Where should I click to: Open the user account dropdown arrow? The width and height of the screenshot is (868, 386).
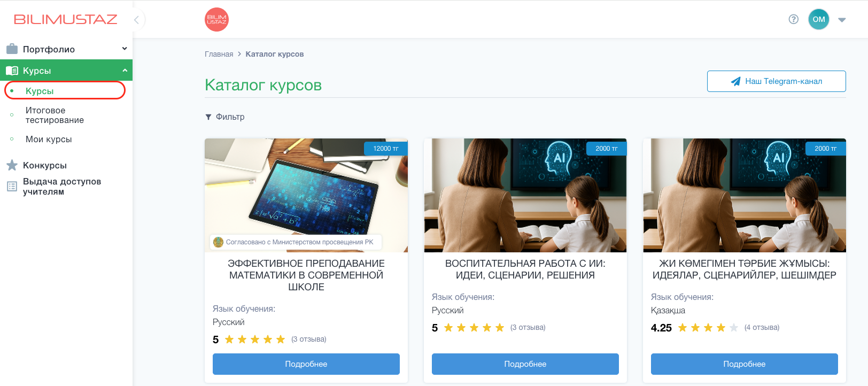coord(842,20)
